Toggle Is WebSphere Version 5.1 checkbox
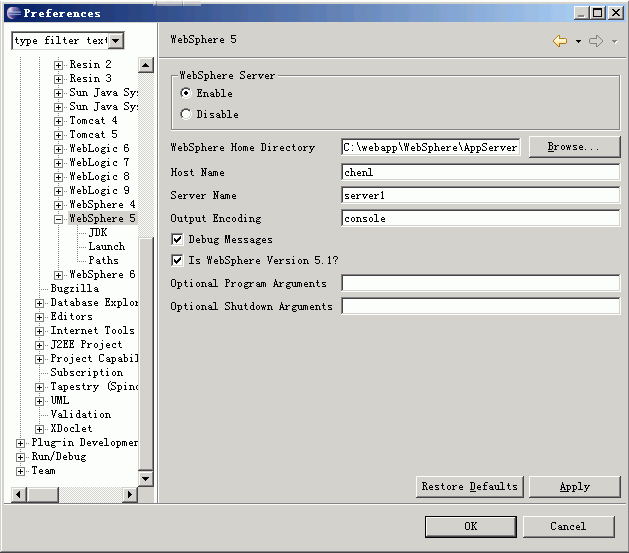Screen dimensions: 629x553 177,260
